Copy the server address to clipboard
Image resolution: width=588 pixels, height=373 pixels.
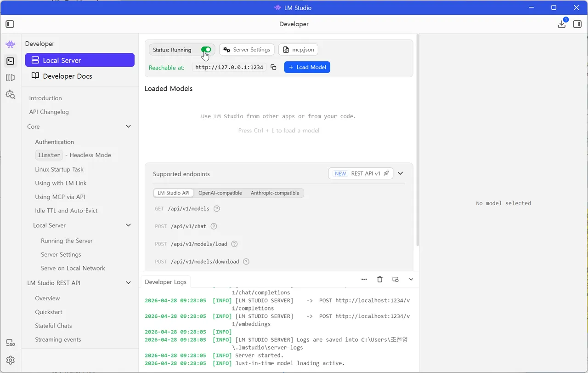(x=273, y=67)
